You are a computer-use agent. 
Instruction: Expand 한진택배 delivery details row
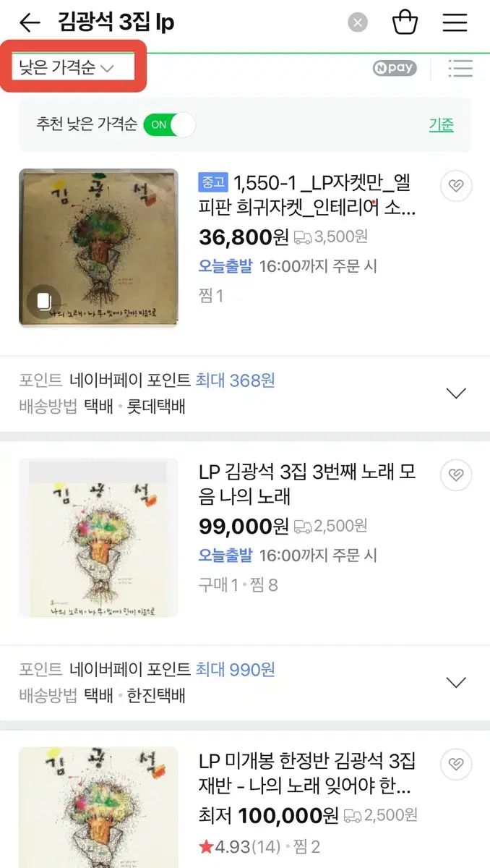[x=456, y=682]
